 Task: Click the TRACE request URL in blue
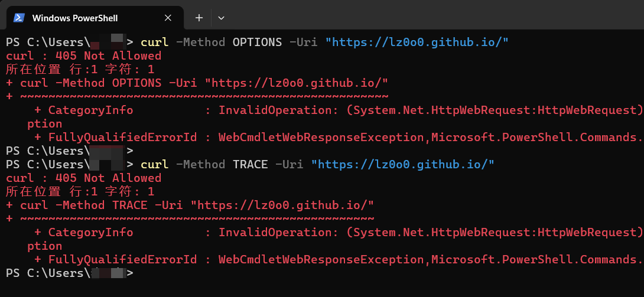[x=402, y=165]
